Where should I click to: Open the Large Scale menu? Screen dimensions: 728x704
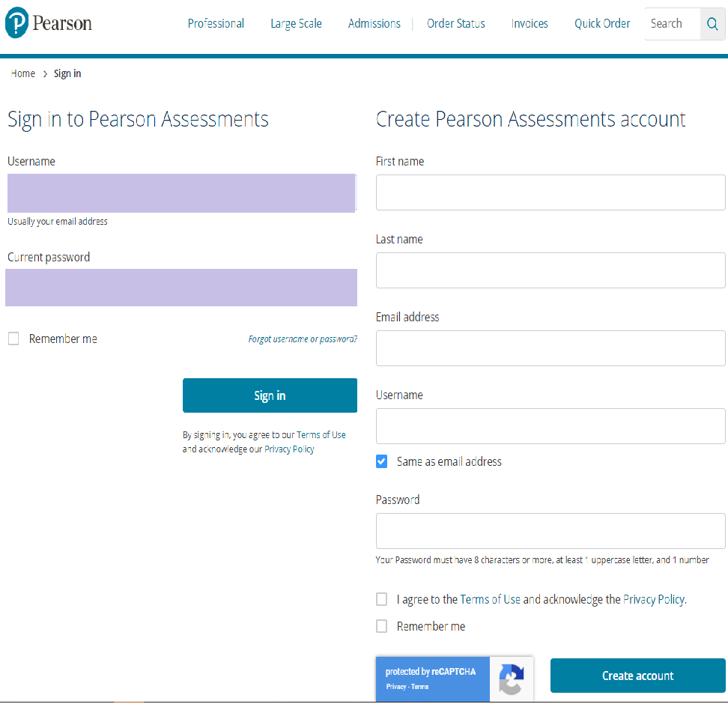[x=296, y=24]
